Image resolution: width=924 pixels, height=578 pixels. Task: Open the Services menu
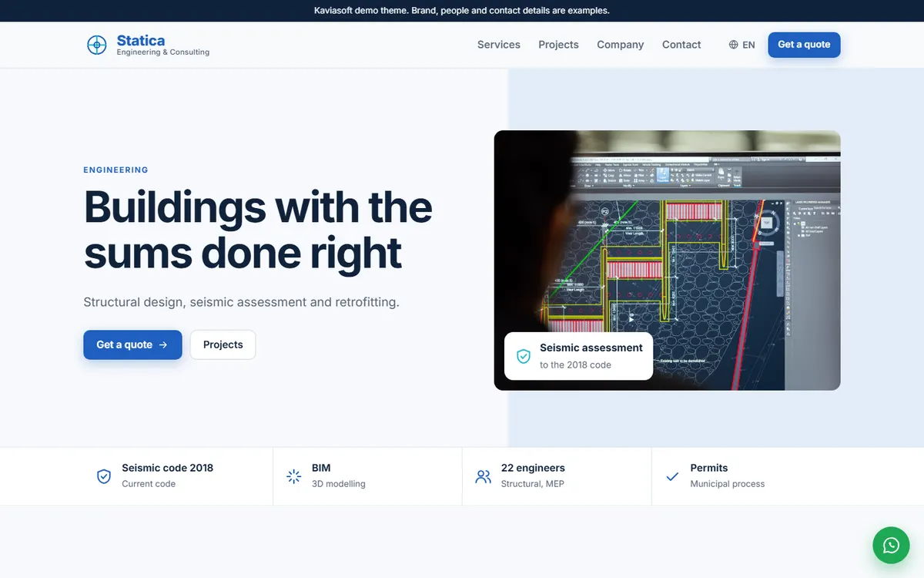pyautogui.click(x=499, y=45)
